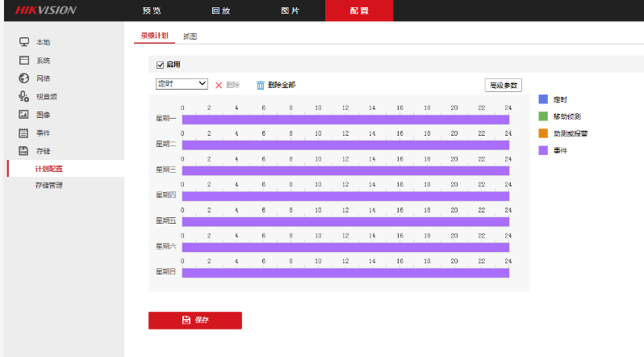Switch to the 抓图 tab
644x357 pixels.
point(190,36)
